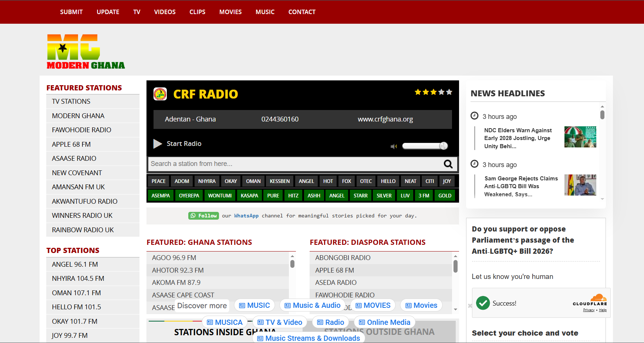Select the CITI station button
644x343 pixels.
pos(430,181)
